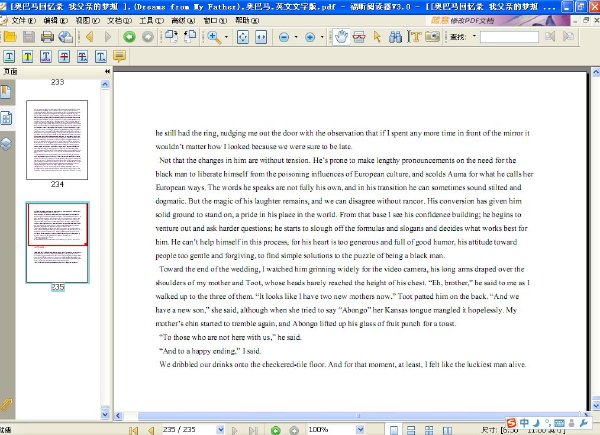This screenshot has width=600, height=435.
Task: Switch to continuous page layout
Action: click(411, 430)
